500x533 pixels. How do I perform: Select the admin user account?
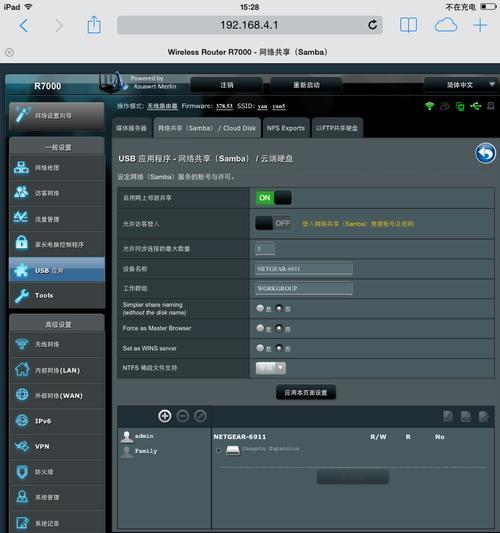click(x=137, y=436)
